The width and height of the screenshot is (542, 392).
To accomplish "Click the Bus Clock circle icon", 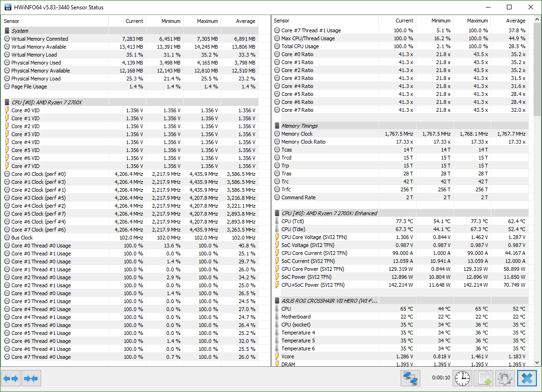I will (7, 238).
